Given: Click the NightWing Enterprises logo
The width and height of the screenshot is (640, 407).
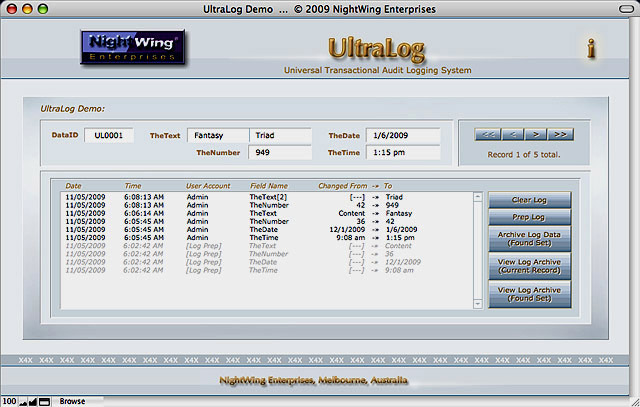Looking at the screenshot, I should pyautogui.click(x=133, y=47).
